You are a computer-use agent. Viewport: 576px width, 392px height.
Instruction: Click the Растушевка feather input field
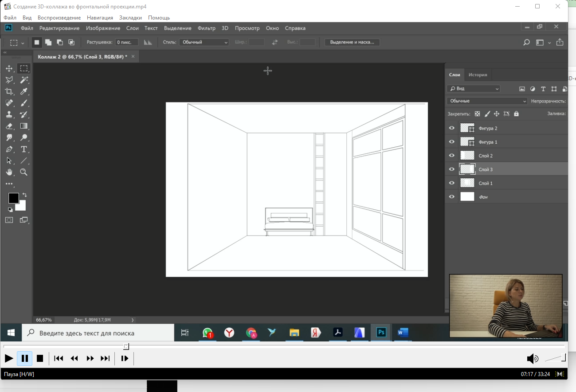(x=127, y=42)
